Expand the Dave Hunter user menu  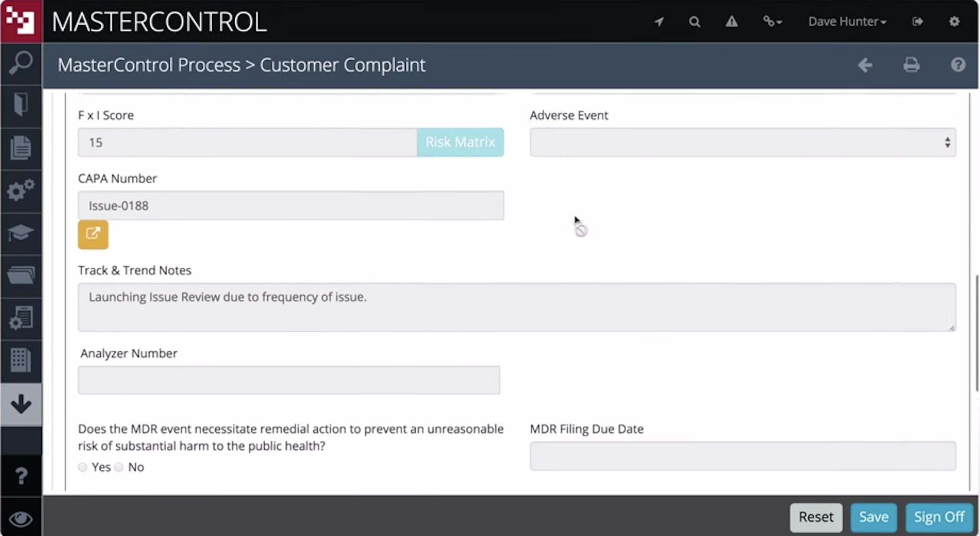click(846, 21)
